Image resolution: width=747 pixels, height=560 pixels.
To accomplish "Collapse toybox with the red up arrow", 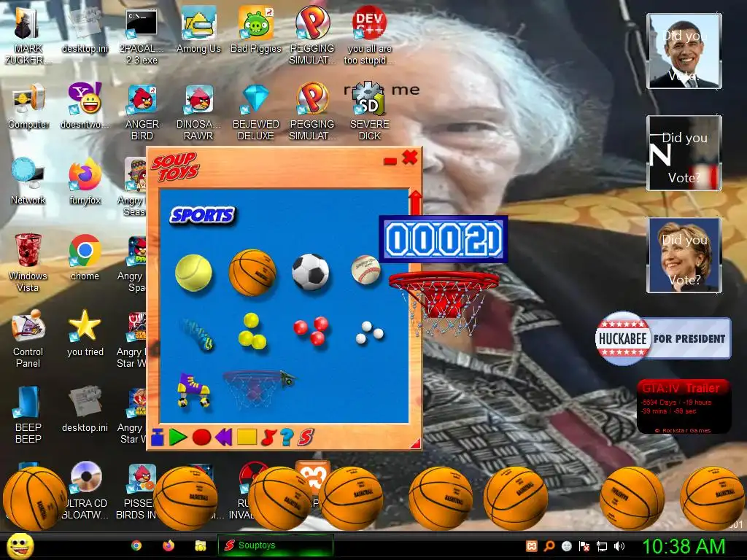I will [415, 202].
